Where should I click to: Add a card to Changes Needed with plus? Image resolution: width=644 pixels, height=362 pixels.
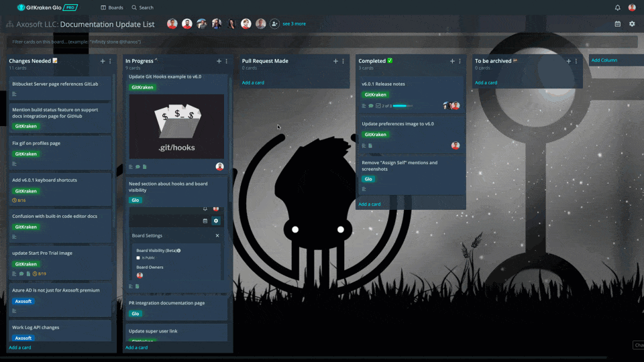tap(103, 61)
